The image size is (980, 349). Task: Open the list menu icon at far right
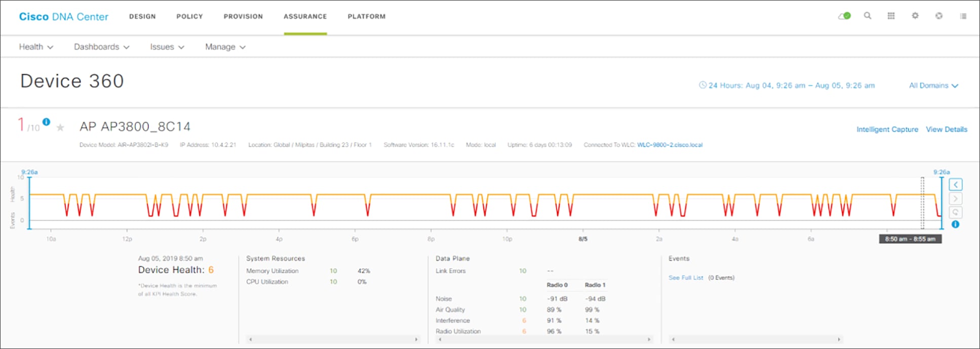963,16
